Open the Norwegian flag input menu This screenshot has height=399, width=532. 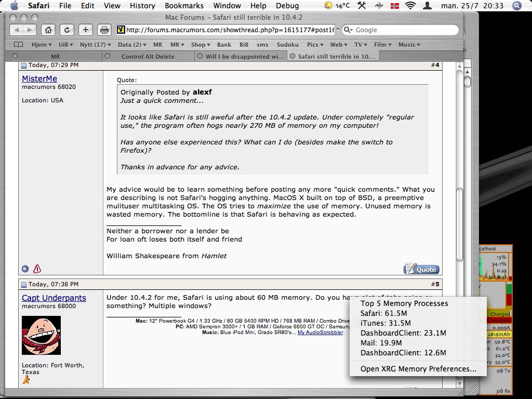(x=395, y=5)
